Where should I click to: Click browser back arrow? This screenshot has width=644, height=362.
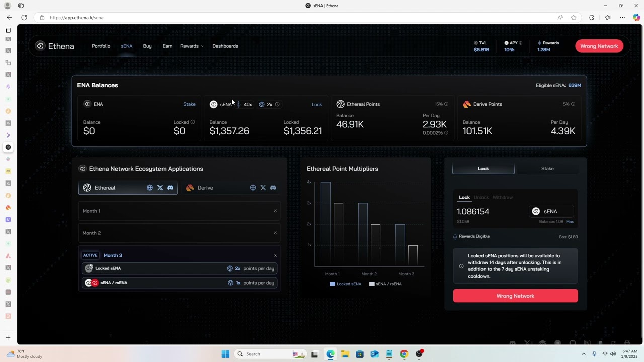pyautogui.click(x=9, y=18)
